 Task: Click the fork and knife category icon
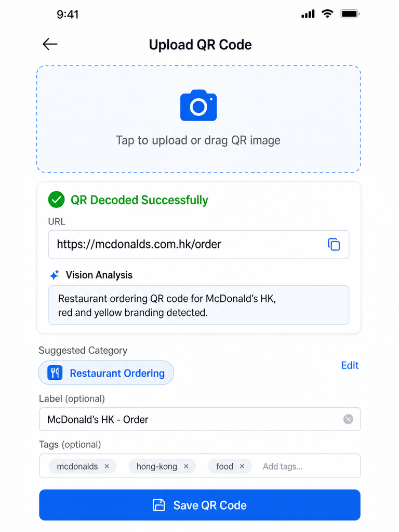pos(55,373)
